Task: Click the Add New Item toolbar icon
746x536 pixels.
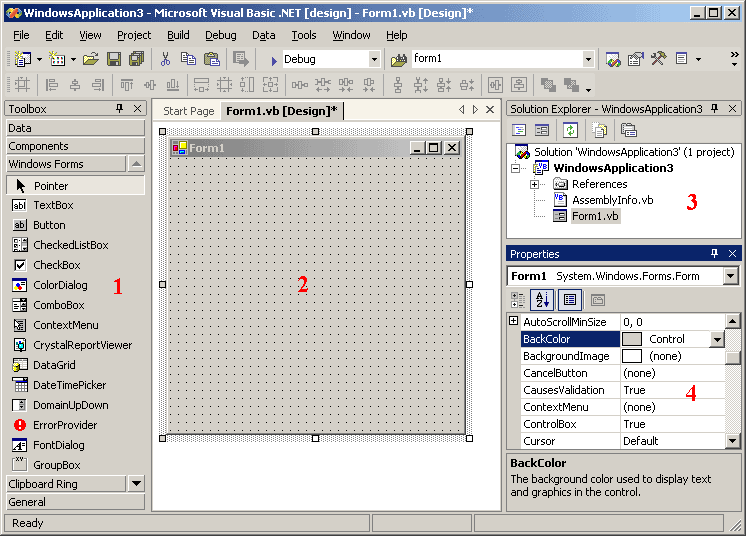Action: 58,59
